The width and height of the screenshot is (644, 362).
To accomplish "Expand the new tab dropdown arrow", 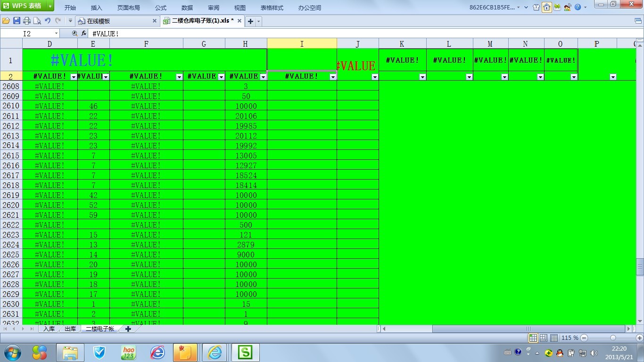I will 258,21.
